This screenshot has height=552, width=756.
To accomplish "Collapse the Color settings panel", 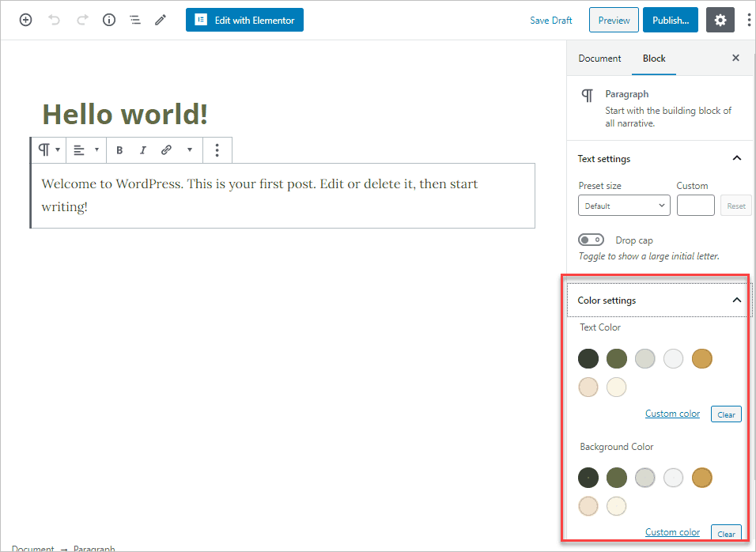I will (736, 301).
